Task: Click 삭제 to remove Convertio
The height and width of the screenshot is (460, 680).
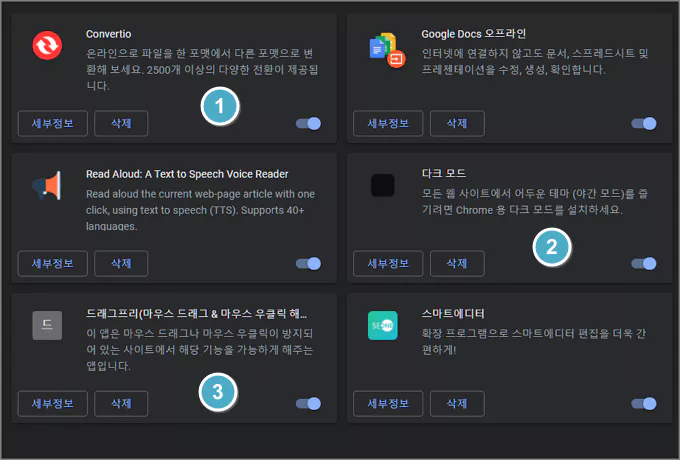Action: (121, 124)
